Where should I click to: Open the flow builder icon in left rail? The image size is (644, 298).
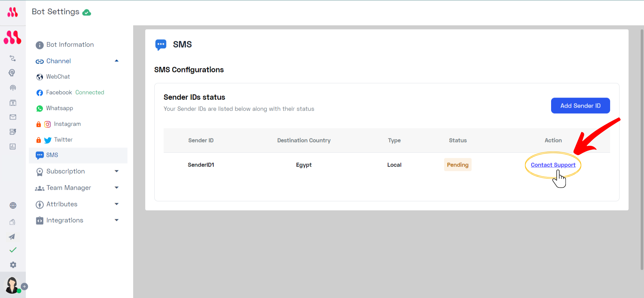click(13, 58)
